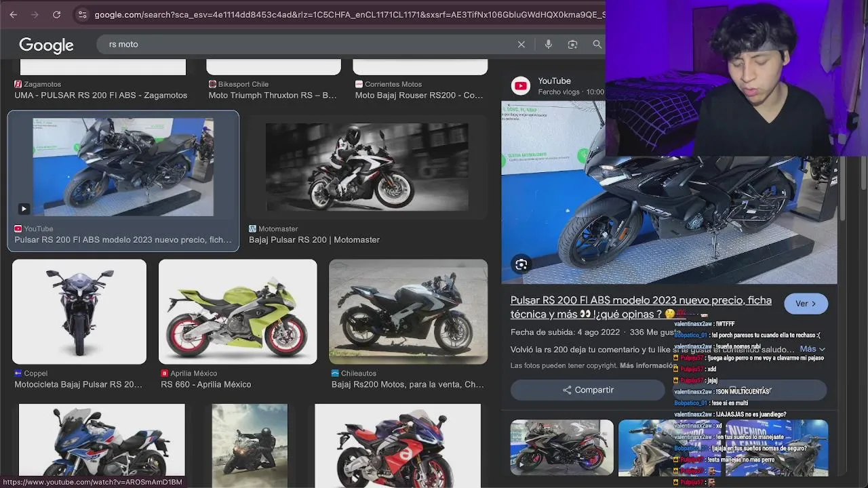Image resolution: width=868 pixels, height=488 pixels.
Task: Select the green Aprilia RS 660 thumbnail
Action: [237, 312]
